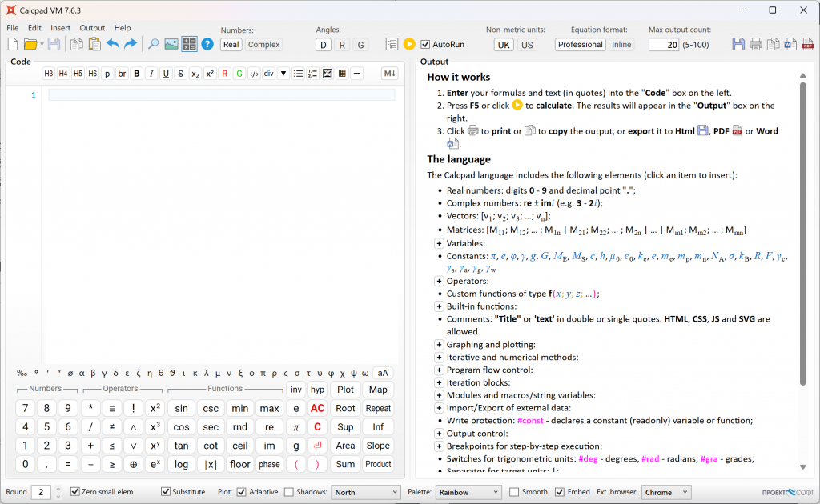Expand the Operators section

[439, 281]
